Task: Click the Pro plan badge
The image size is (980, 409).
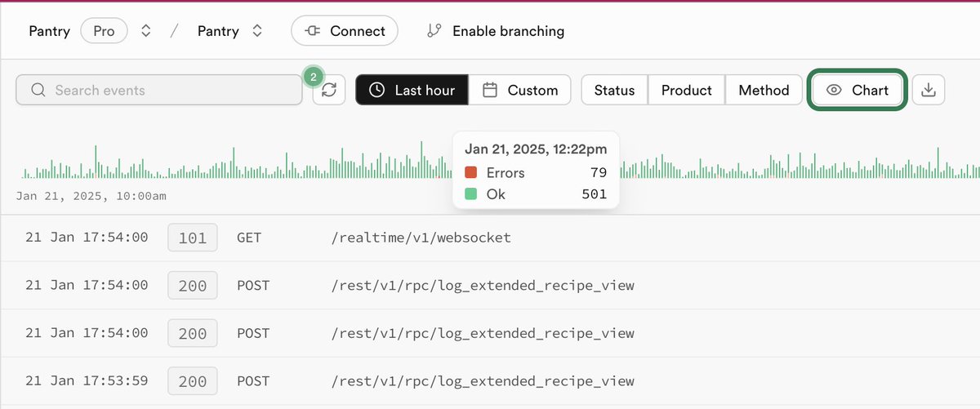Action: pos(104,31)
